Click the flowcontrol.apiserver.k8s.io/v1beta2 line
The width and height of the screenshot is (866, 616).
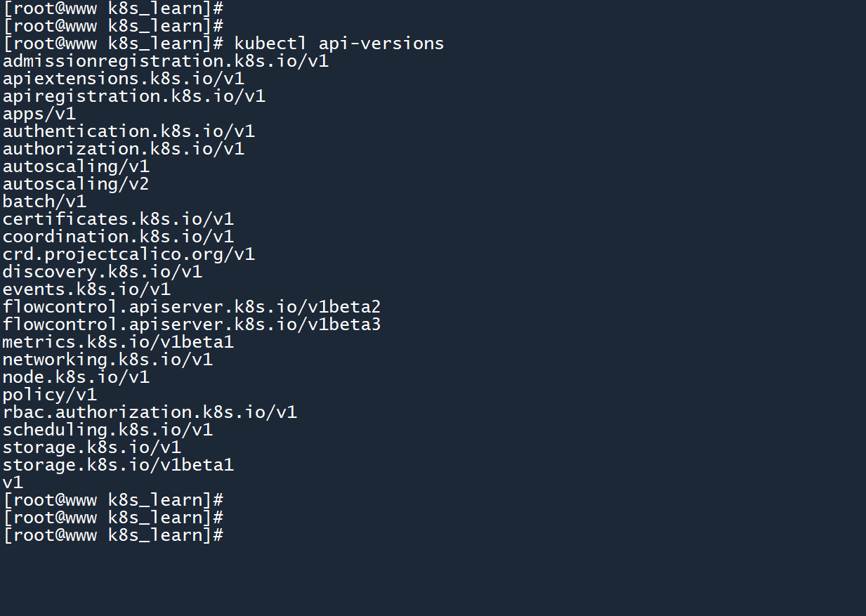tap(192, 307)
